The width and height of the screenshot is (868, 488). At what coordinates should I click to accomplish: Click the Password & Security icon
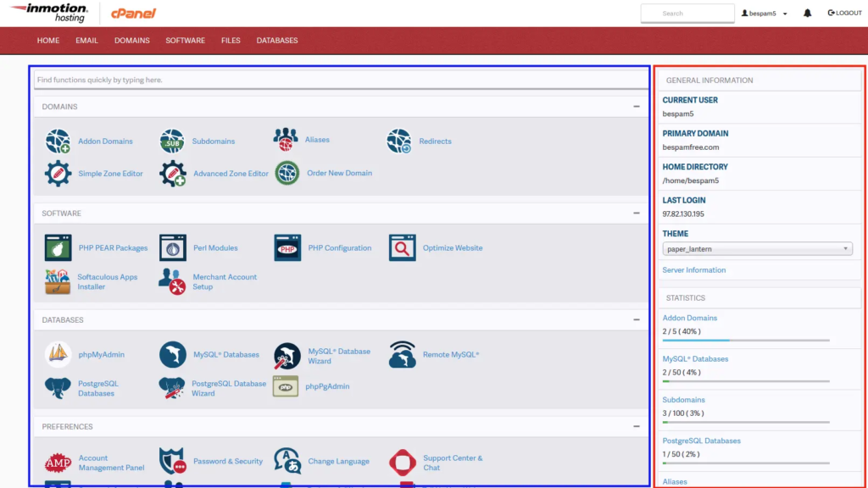[x=172, y=462]
